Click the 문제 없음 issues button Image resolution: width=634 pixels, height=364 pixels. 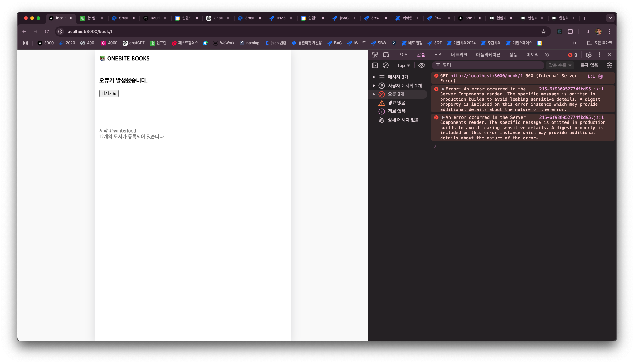[x=589, y=65]
